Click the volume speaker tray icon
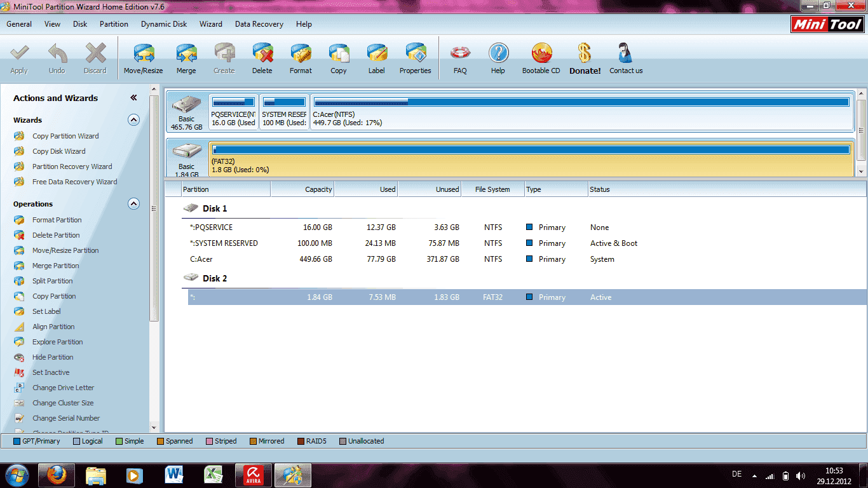 pos(801,475)
